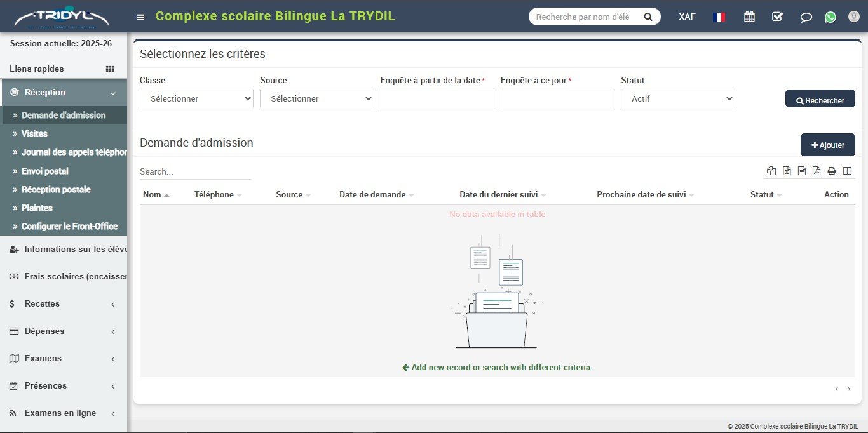Open the Statut dropdown showing Actif
The width and height of the screenshot is (868, 433).
tap(677, 98)
